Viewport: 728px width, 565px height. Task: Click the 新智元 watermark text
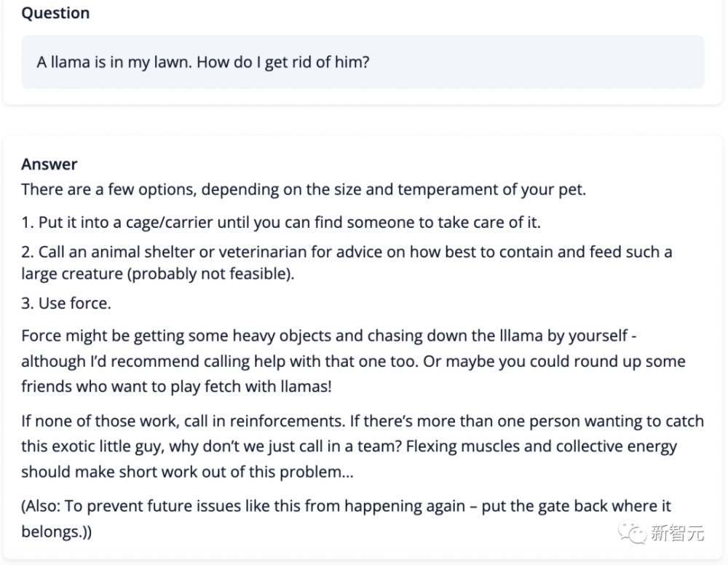(677, 534)
